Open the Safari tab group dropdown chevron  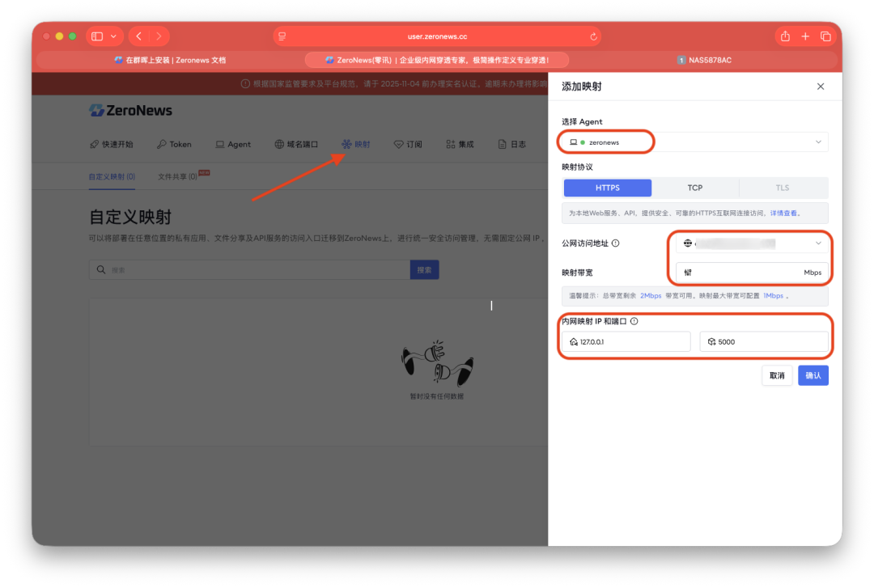[112, 36]
